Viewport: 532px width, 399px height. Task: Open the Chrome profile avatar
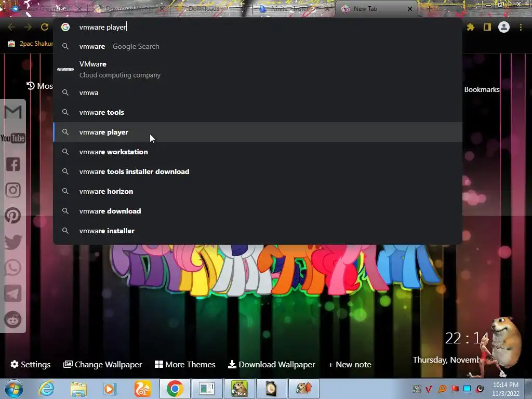click(x=504, y=27)
